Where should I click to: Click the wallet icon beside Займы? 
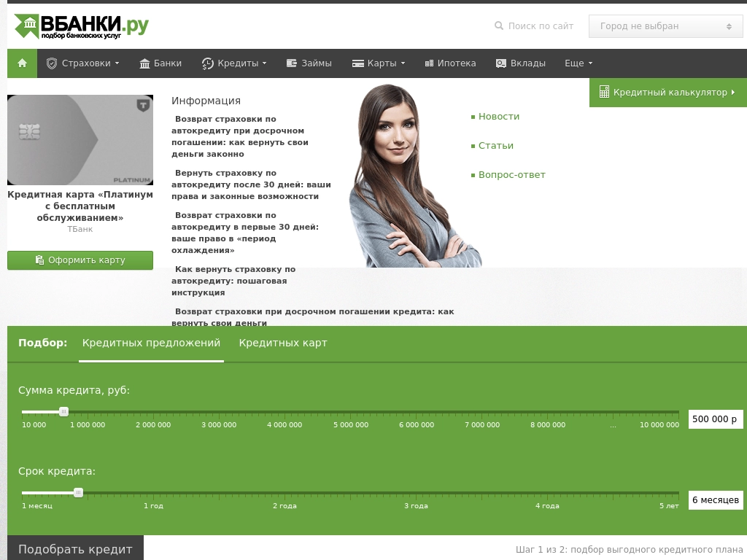(292, 63)
